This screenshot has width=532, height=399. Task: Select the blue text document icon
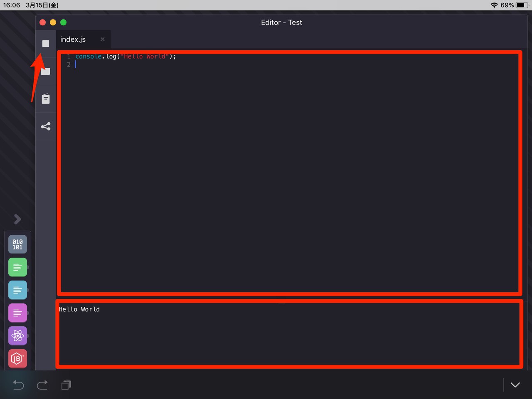coord(17,290)
